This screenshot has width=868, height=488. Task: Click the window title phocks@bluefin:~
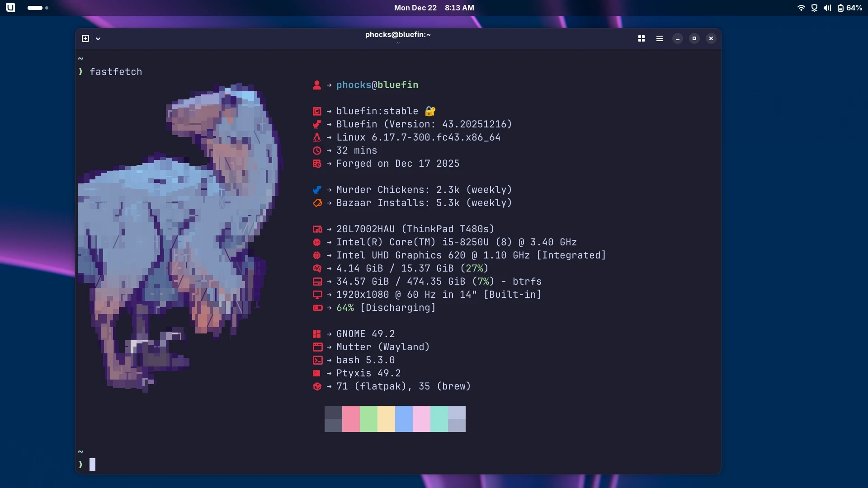(397, 35)
